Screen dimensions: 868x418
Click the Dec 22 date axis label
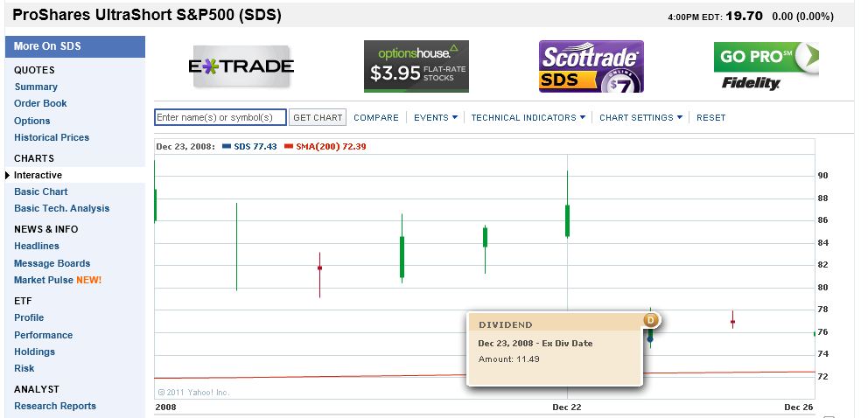coord(567,407)
